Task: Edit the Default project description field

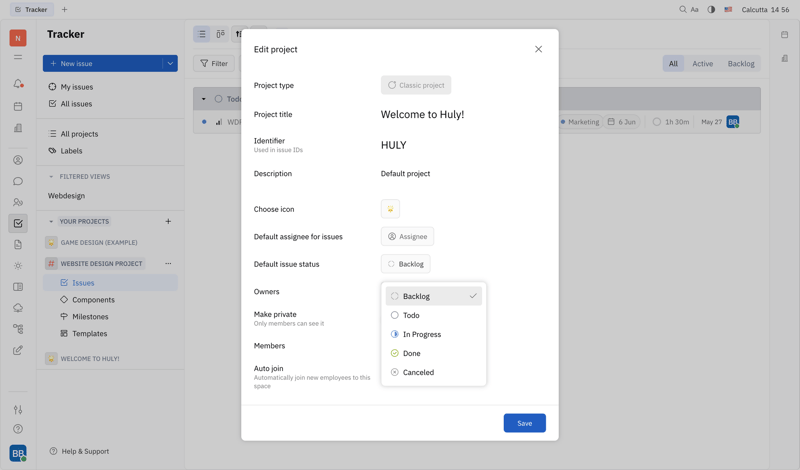Action: [405, 174]
